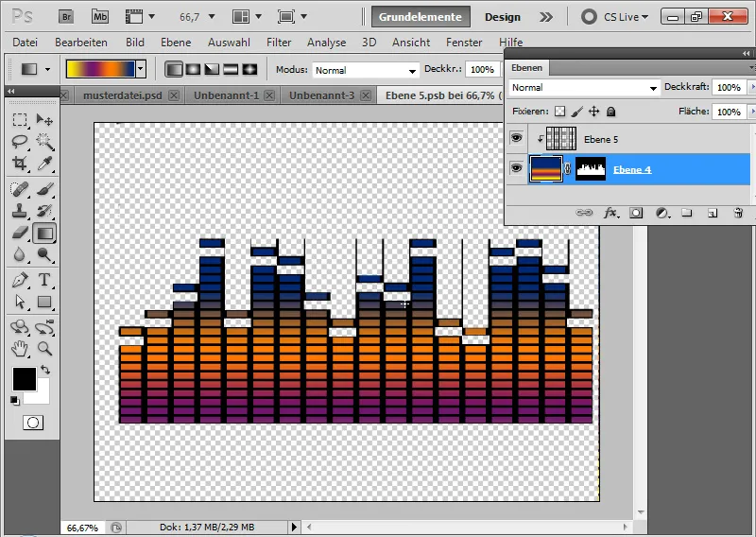This screenshot has width=756, height=537.
Task: Select the 3D Camera Rotate tool
Action: [44, 327]
